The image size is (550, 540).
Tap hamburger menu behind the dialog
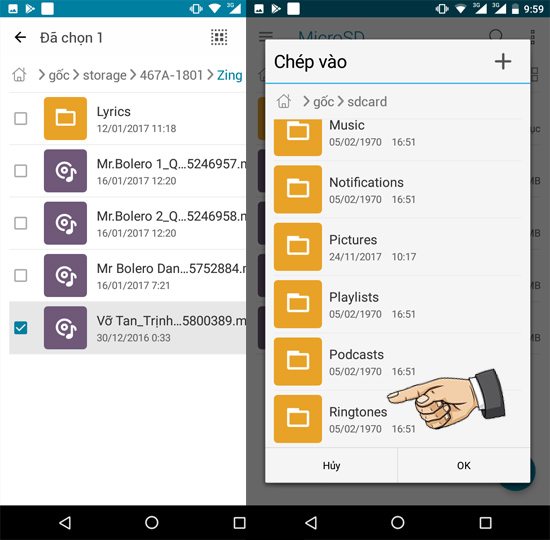pyautogui.click(x=266, y=36)
